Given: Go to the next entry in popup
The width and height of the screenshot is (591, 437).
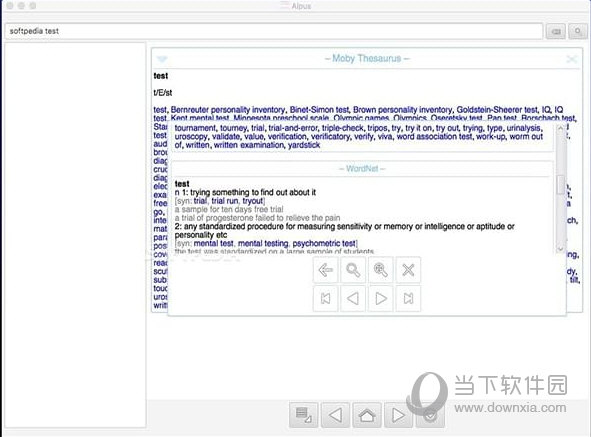Looking at the screenshot, I should pos(381,299).
